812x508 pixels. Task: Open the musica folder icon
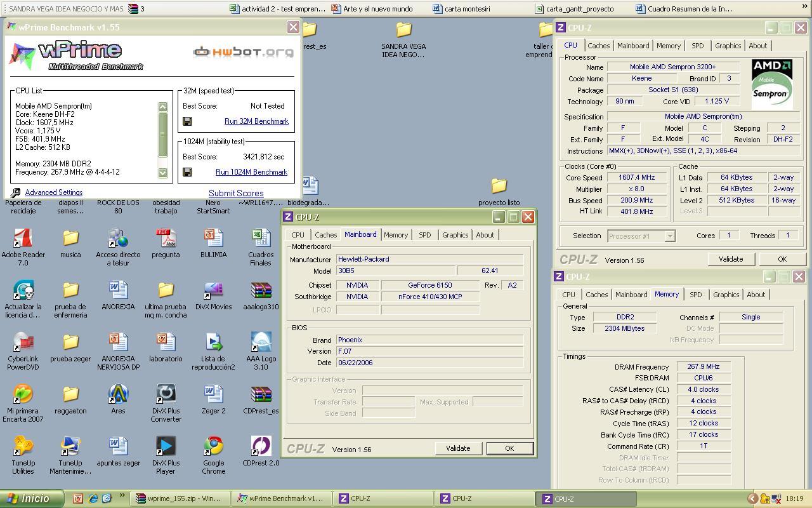70,238
